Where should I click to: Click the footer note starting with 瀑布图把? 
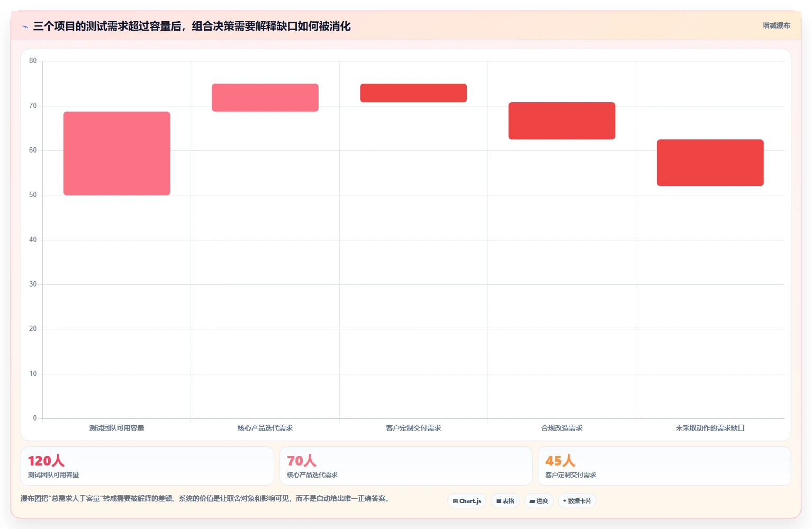206,499
